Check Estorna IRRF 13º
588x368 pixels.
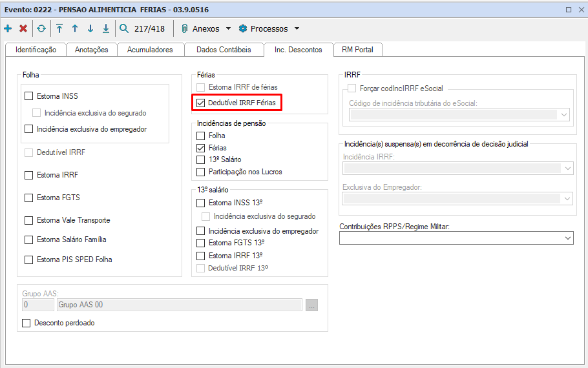[x=200, y=256]
